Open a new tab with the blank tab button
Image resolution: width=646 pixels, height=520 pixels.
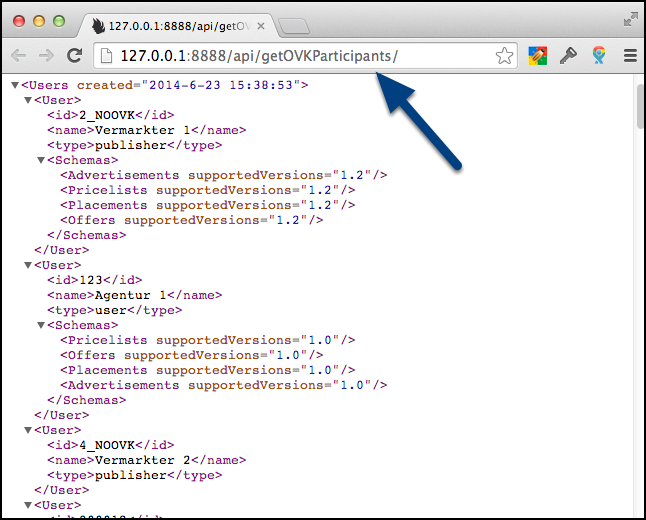pos(294,26)
